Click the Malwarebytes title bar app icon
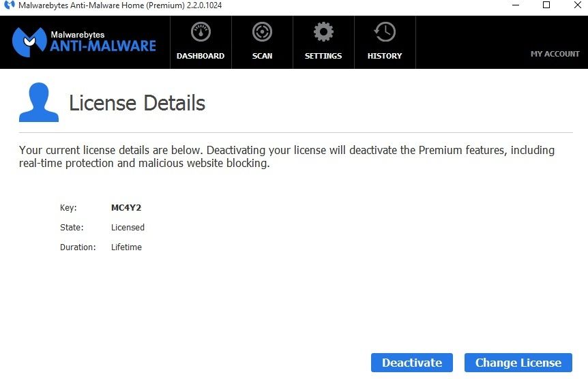Viewport: 588px width, 379px height. pos(10,5)
